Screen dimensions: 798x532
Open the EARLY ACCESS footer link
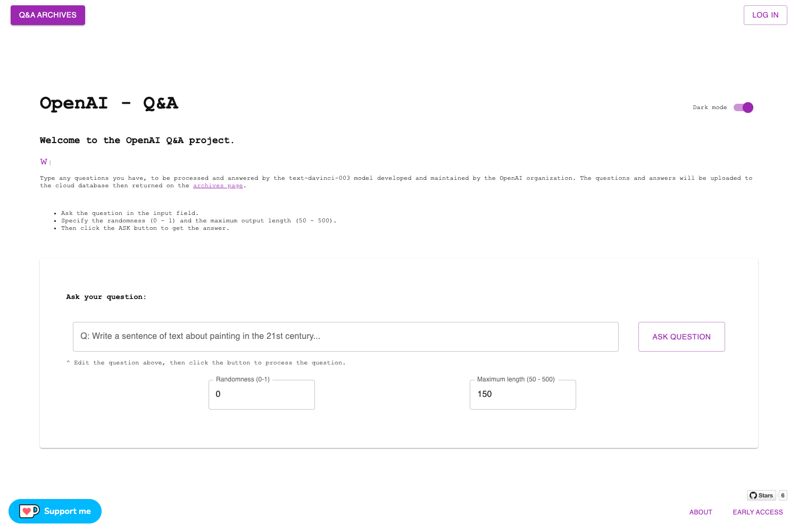(x=758, y=512)
